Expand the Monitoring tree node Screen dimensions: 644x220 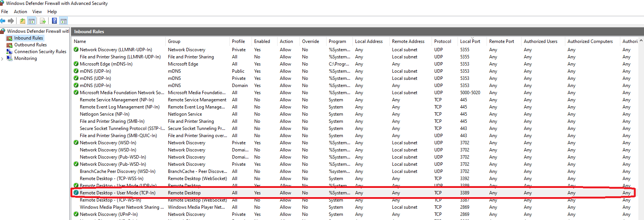[3, 59]
